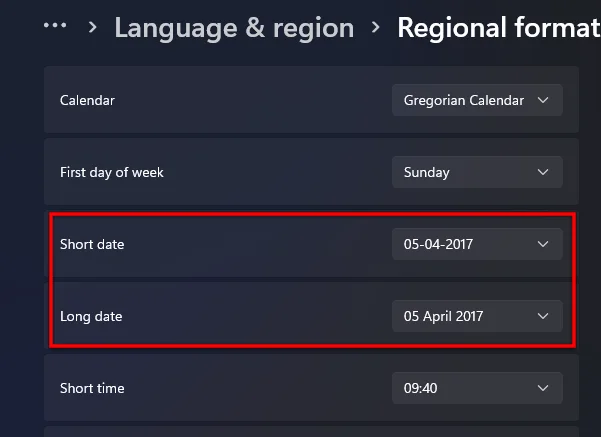This screenshot has height=437, width=601.
Task: Click the Short date setting label
Action: pyautogui.click(x=92, y=244)
